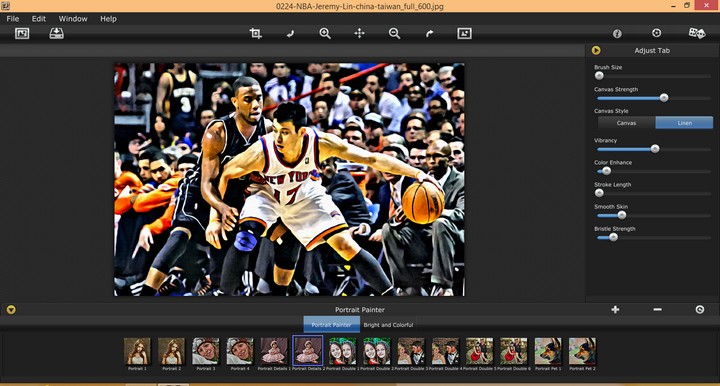Click the redo arrow icon
Viewport: 720px width, 386px height.
point(429,34)
